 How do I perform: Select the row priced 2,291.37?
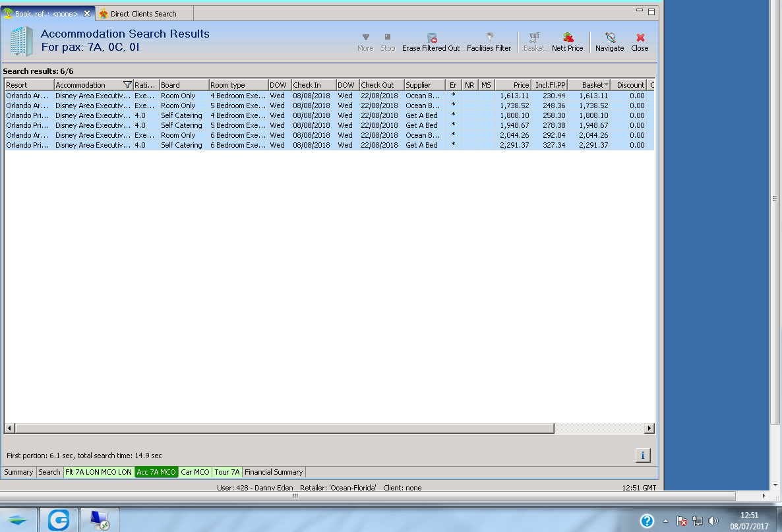pyautogui.click(x=329, y=145)
